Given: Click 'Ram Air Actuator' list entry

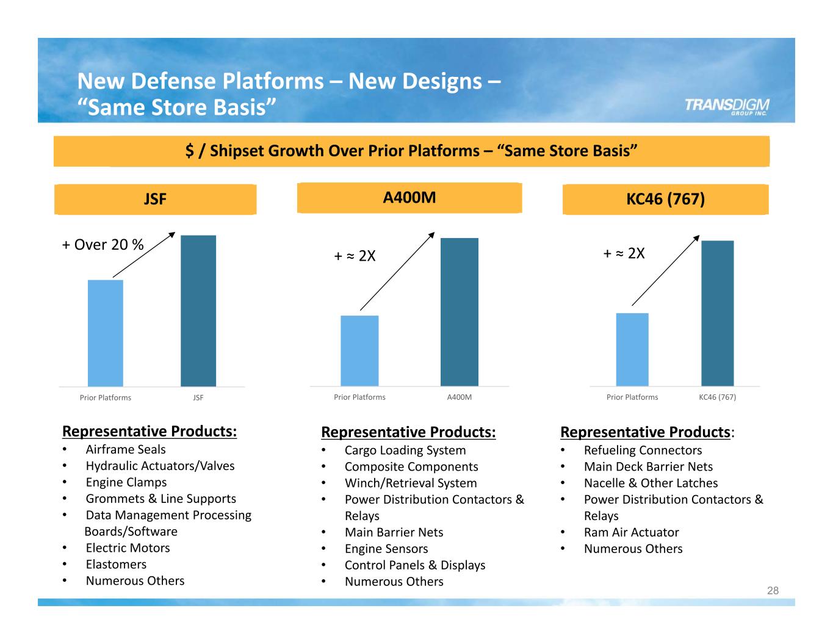Looking at the screenshot, I should coord(631,532).
